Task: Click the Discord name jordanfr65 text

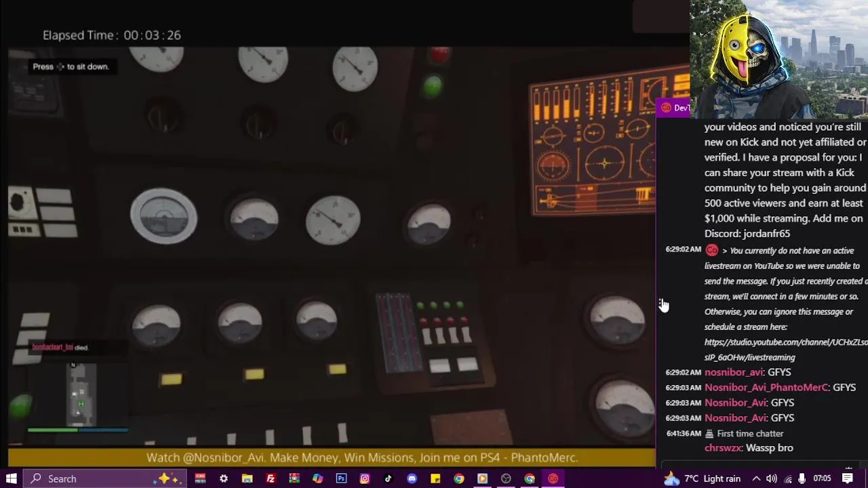Action: [766, 234]
